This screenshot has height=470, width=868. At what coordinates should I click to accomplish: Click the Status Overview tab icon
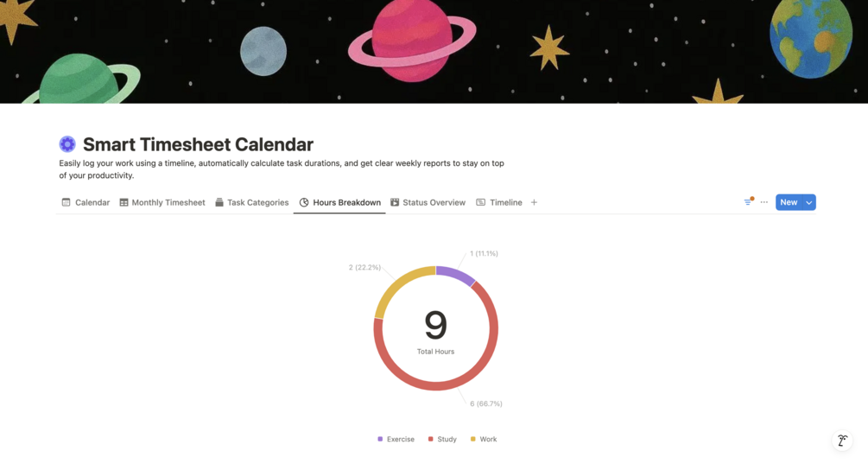395,202
